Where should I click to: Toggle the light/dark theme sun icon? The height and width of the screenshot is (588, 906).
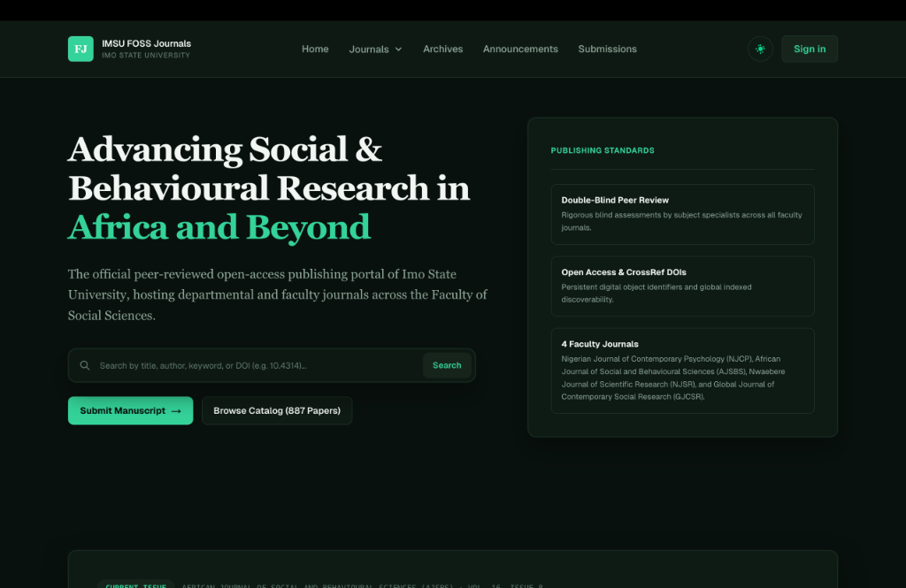pyautogui.click(x=760, y=50)
